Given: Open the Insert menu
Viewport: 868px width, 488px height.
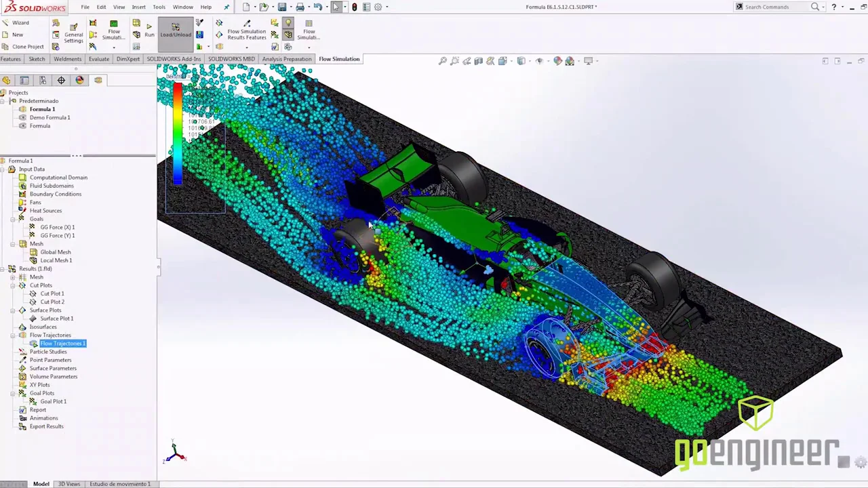Looking at the screenshot, I should (x=138, y=7).
